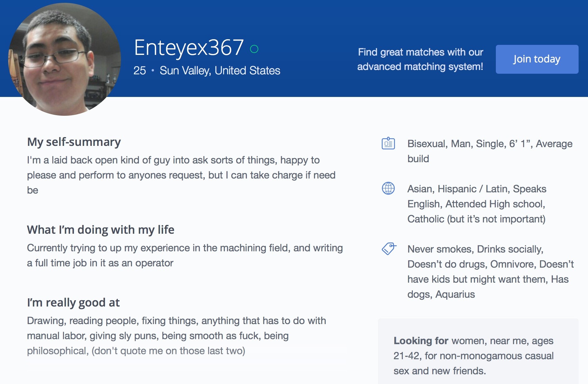Click the green online status circle

254,49
